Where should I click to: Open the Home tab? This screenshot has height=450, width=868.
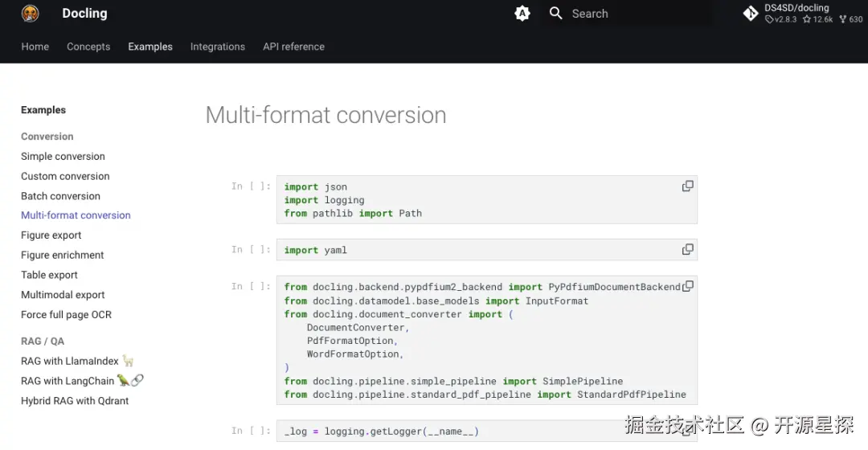[x=35, y=47]
